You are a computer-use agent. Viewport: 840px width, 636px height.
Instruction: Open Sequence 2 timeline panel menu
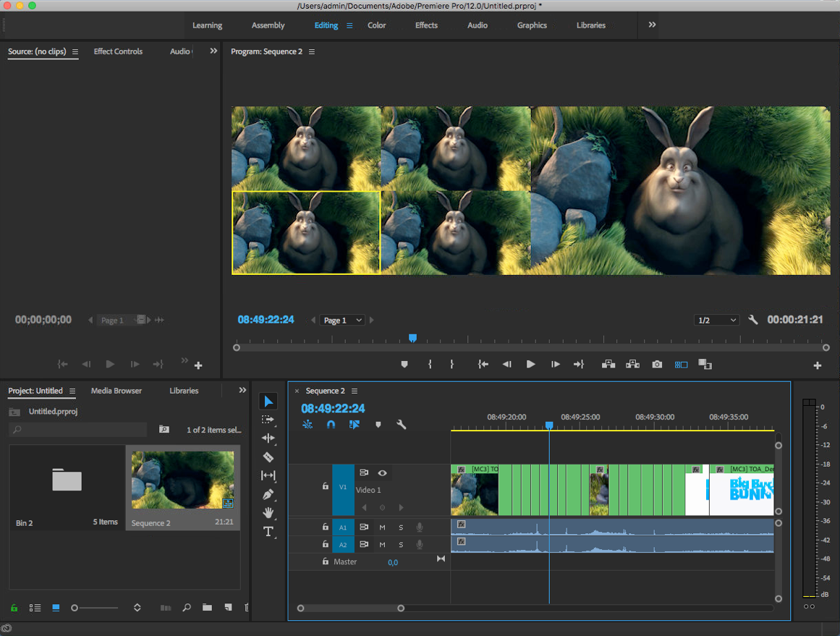(x=355, y=391)
